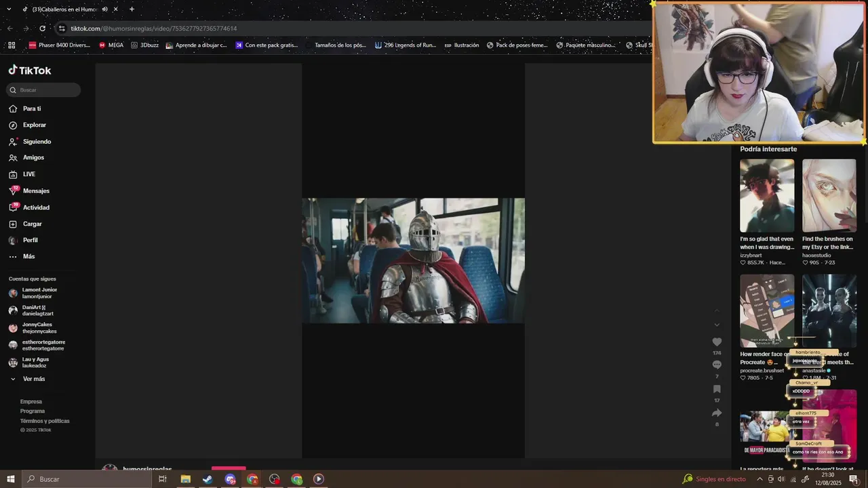This screenshot has width=868, height=488.
Task: Open Lau y Agus account
Action: click(29, 363)
